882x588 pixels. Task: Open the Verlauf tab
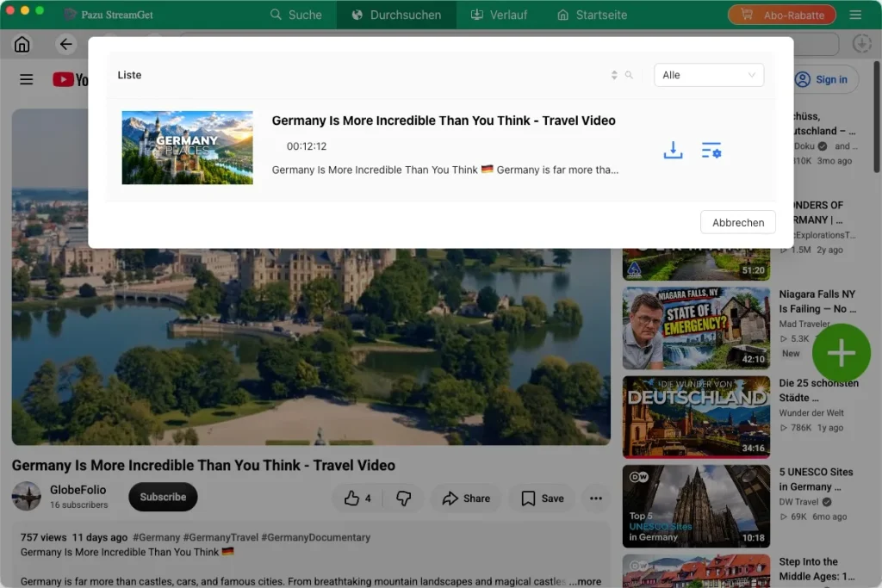click(499, 15)
